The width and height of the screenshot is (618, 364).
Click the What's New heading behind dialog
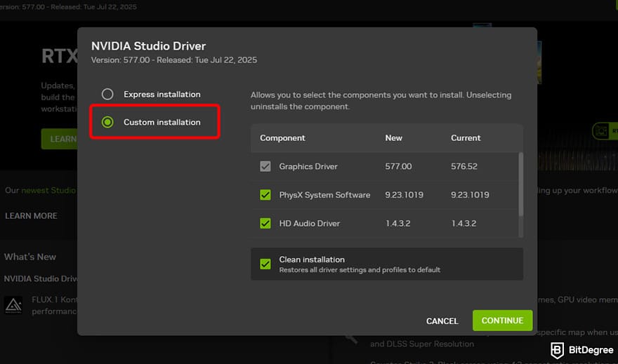coord(30,257)
